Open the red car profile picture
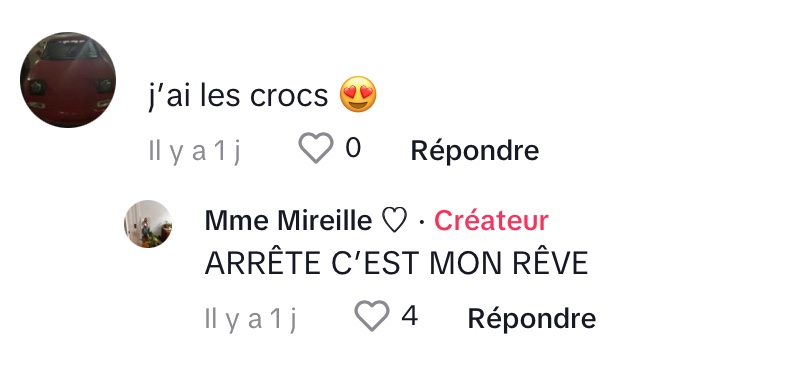 [x=68, y=80]
